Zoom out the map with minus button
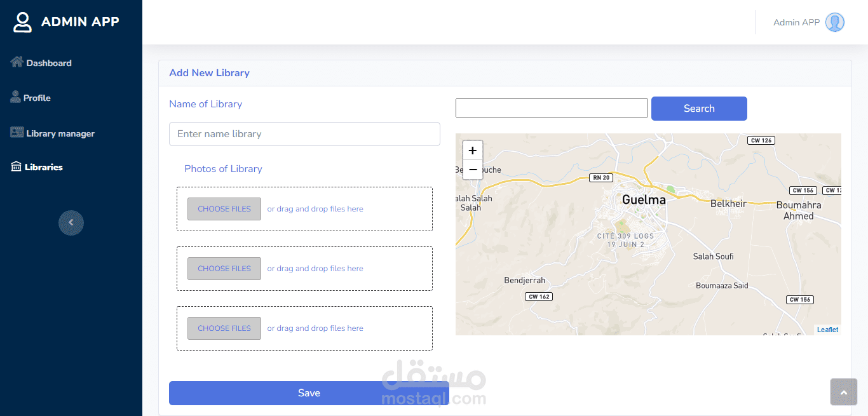The image size is (868, 416). (x=473, y=170)
